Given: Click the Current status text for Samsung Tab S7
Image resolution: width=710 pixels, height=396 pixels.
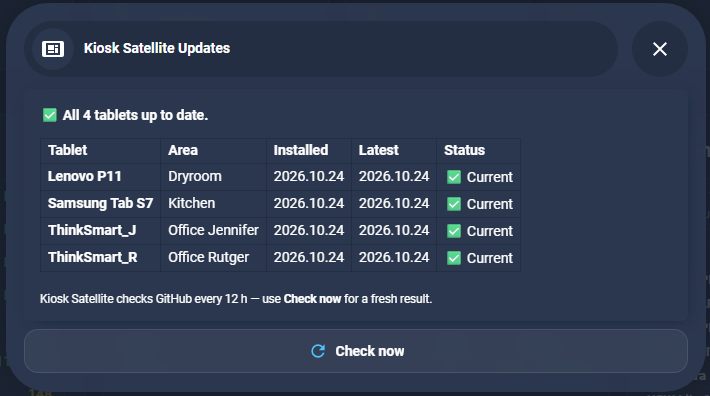Looking at the screenshot, I should [489, 204].
